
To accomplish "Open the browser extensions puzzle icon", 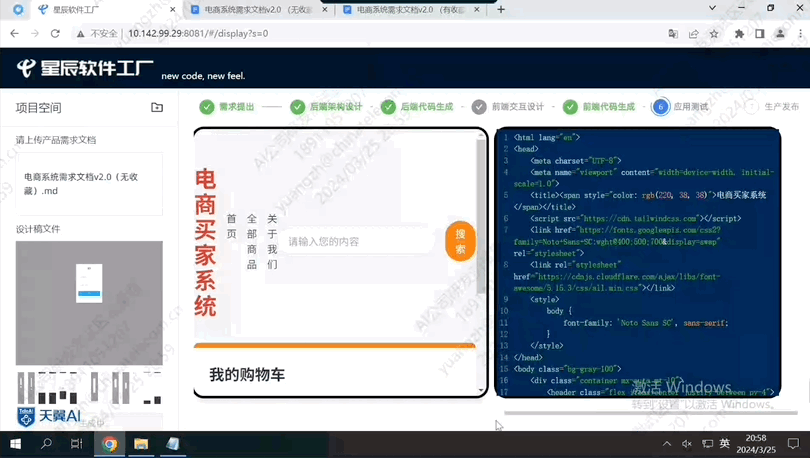I will [x=739, y=34].
